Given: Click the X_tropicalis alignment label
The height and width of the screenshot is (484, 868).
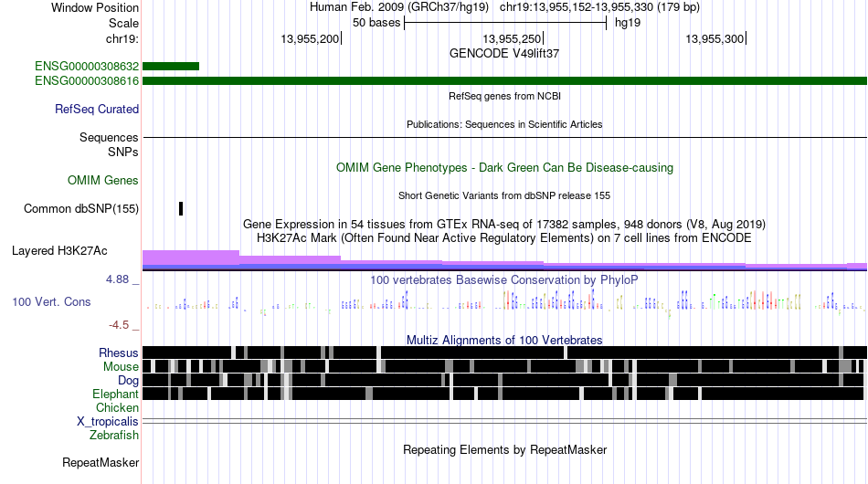Looking at the screenshot, I should (108, 422).
